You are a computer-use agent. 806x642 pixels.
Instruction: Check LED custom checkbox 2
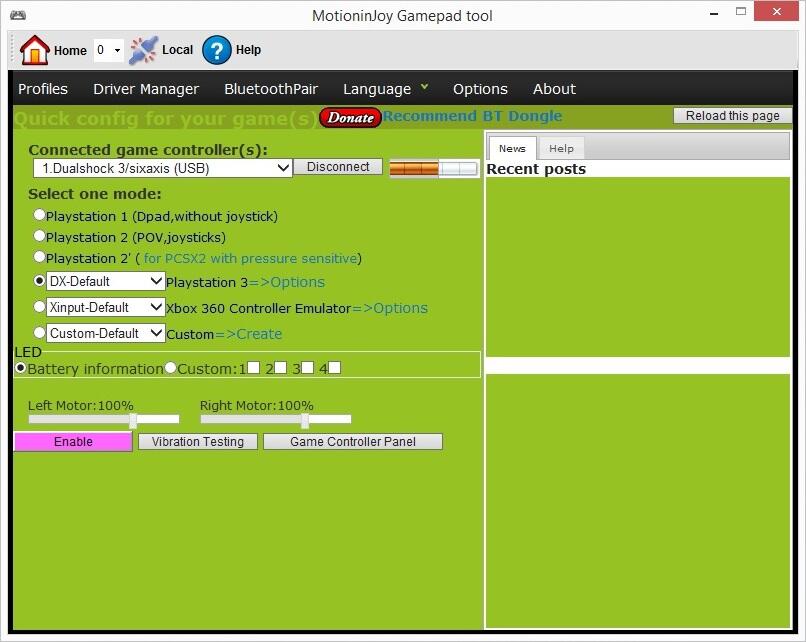click(x=281, y=368)
